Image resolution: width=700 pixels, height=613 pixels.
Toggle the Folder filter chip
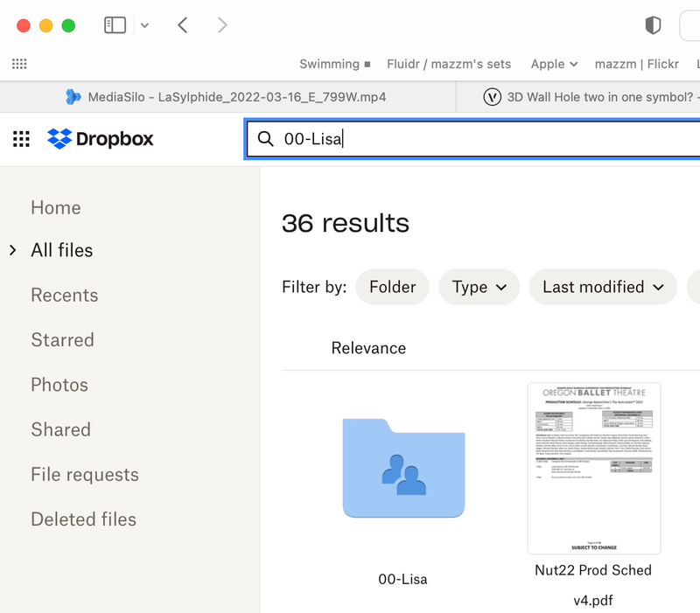click(392, 287)
